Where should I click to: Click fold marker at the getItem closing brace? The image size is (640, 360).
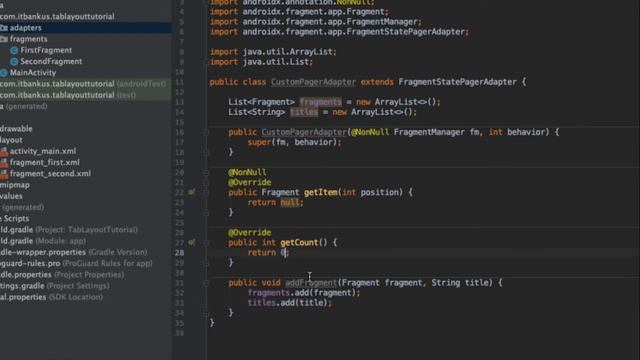206,213
